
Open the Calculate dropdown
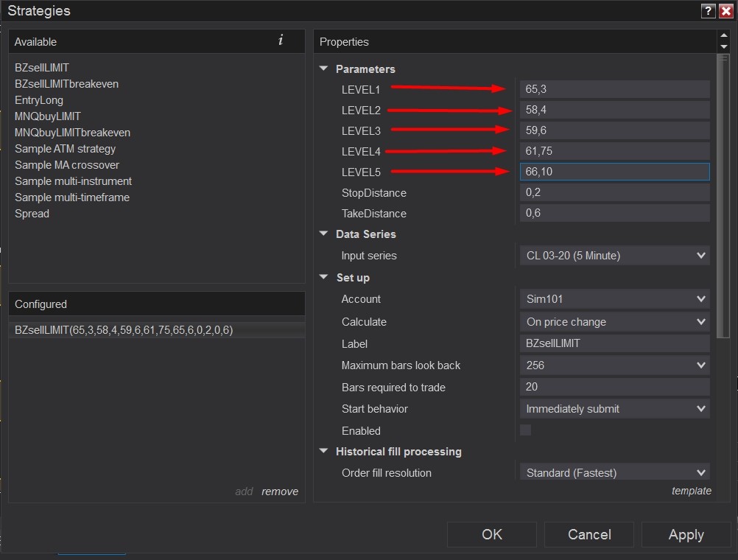pyautogui.click(x=615, y=322)
